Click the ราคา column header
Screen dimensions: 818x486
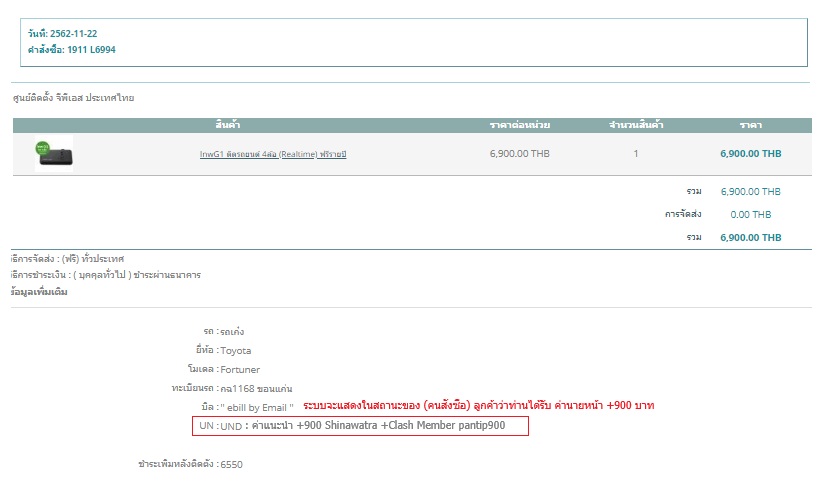click(750, 125)
